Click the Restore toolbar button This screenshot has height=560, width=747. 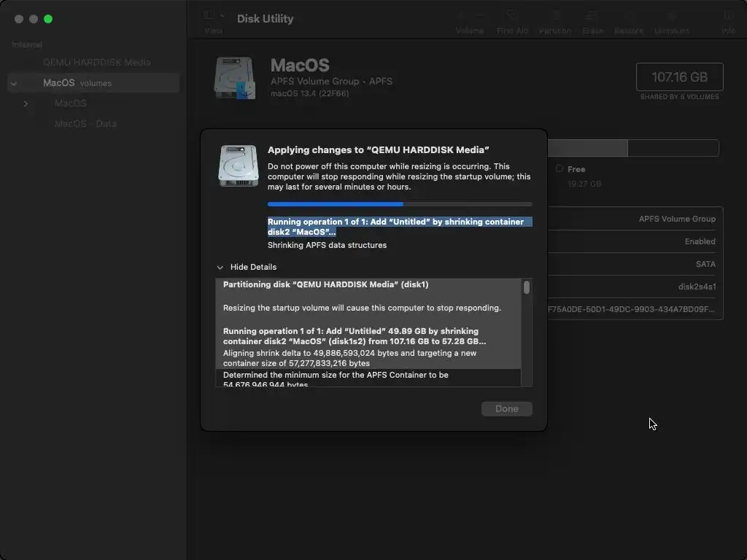point(629,22)
